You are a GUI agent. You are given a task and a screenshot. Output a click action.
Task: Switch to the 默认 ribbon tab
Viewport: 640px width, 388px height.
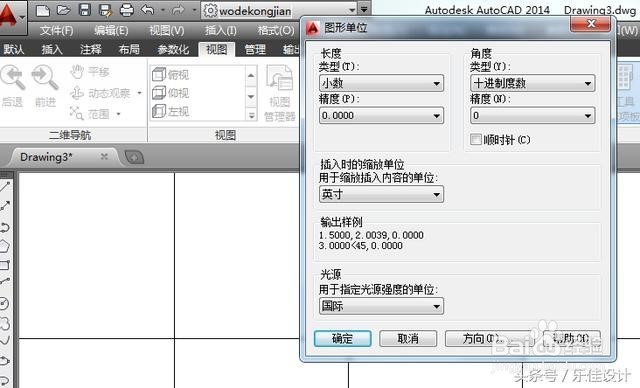13,49
